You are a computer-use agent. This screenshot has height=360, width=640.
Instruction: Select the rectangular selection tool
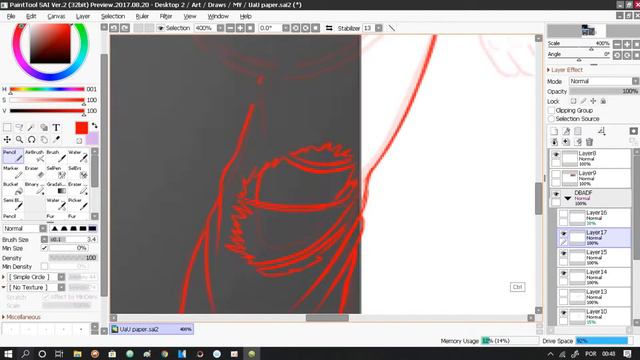(x=7, y=127)
